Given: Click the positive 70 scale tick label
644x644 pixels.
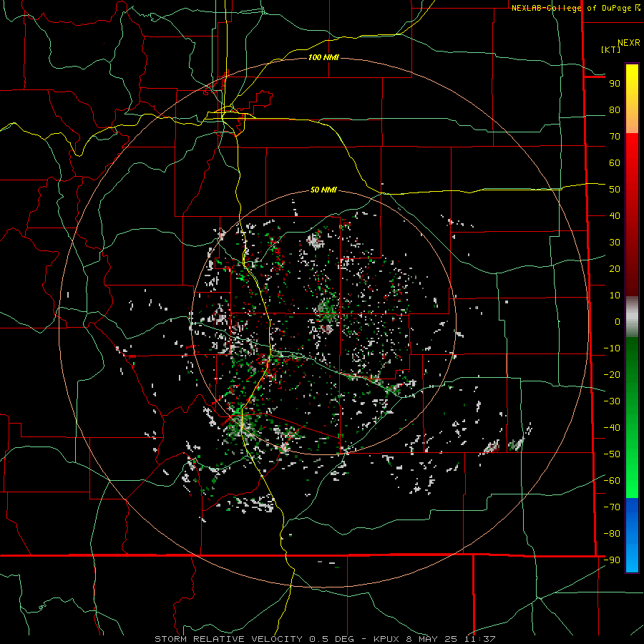Looking at the screenshot, I should pos(615,137).
